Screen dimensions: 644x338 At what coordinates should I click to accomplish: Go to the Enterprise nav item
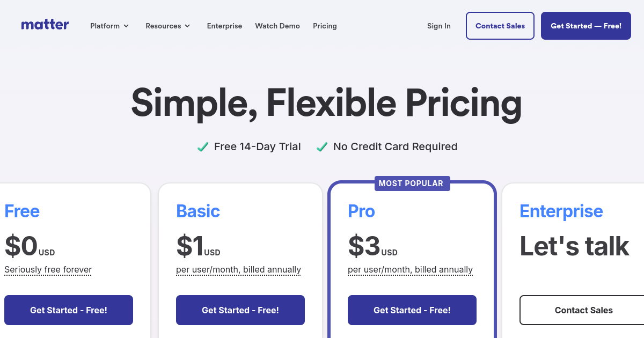224,26
